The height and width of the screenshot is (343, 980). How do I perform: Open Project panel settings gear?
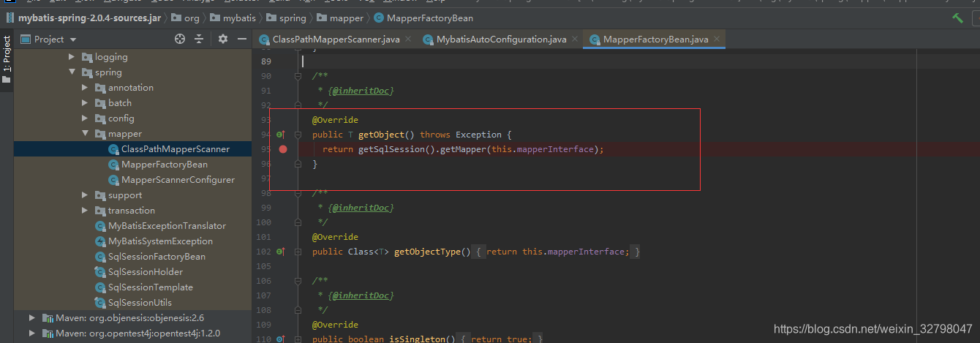click(x=222, y=39)
